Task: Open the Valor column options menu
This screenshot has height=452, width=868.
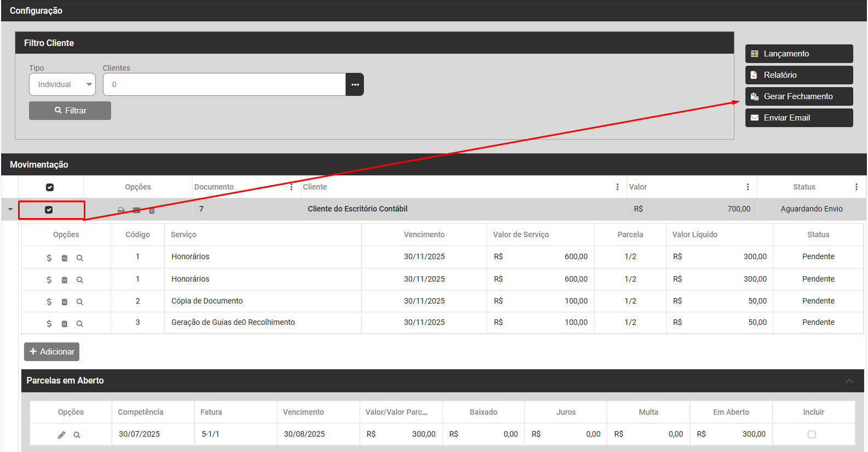Action: [748, 187]
